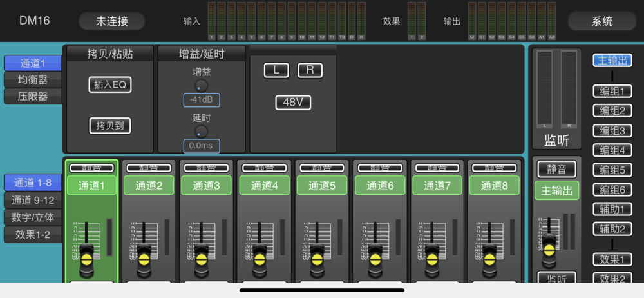This screenshot has width=644, height=298.
Task: Select the 辅助1 bus
Action: pyautogui.click(x=612, y=209)
